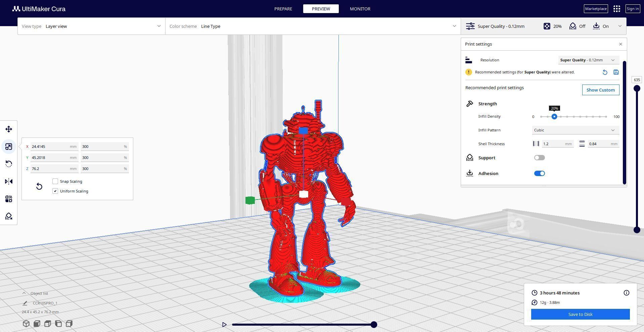Click the wall thickness icon
The image size is (644, 332).
pyautogui.click(x=536, y=144)
